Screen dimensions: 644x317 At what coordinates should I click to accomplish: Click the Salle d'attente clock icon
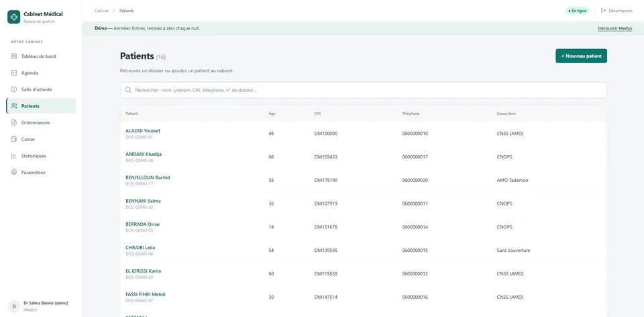14,89
